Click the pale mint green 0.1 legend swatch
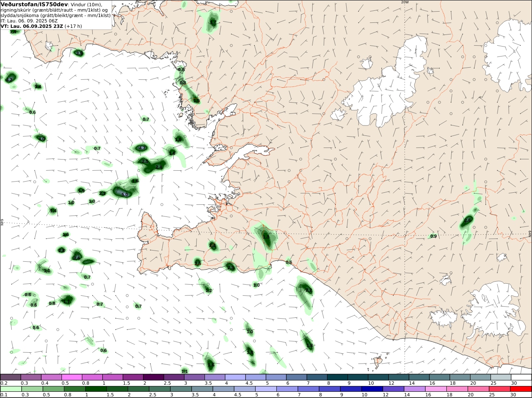 pyautogui.click(x=11, y=389)
